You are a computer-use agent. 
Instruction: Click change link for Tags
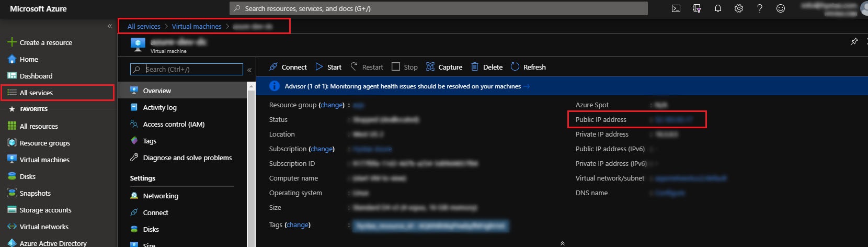coord(298,224)
